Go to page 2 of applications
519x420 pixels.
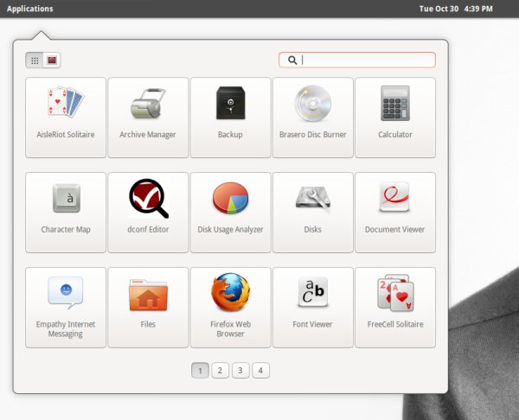coord(220,371)
